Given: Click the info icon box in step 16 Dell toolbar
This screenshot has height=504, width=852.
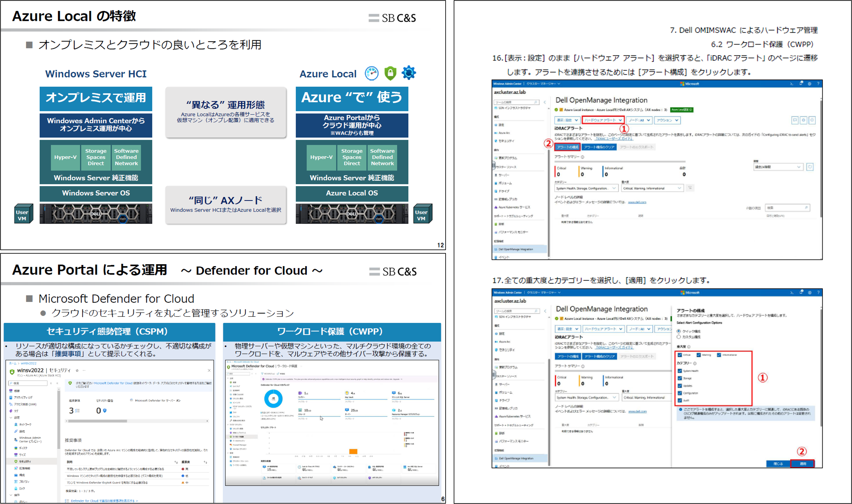Looking at the screenshot, I should (812, 120).
